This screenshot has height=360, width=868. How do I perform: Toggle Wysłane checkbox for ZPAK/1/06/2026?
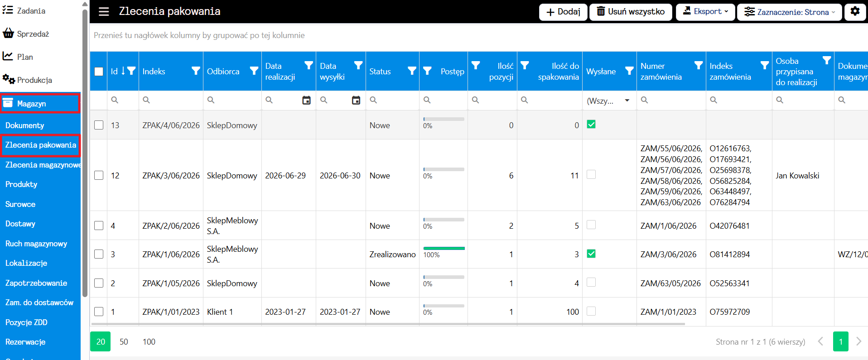point(591,254)
